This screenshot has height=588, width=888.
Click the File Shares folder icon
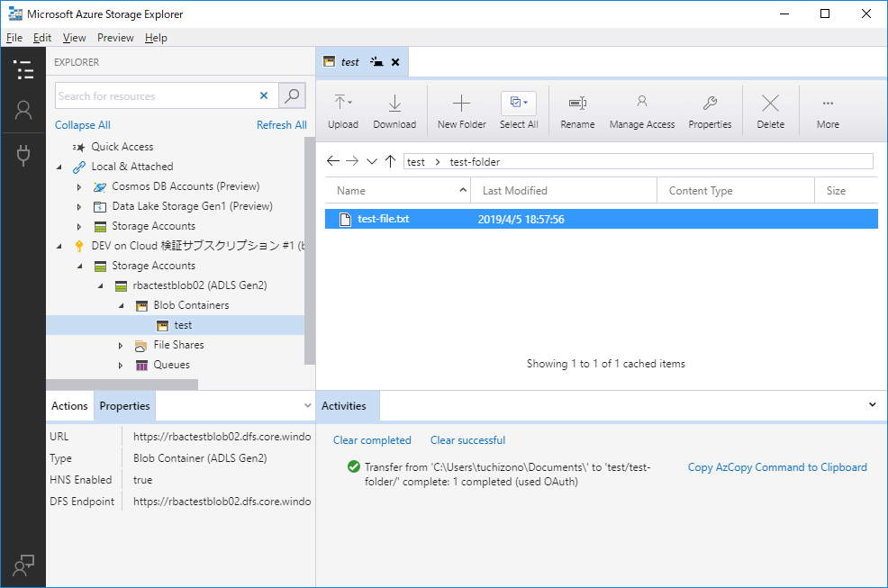coord(141,346)
